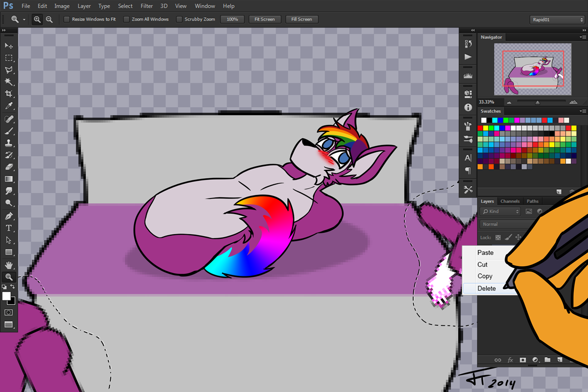
Task: Activate the Hand tool
Action: click(x=9, y=265)
